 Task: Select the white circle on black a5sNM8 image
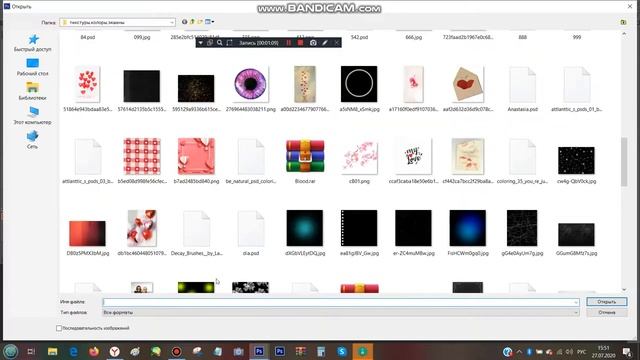pyautogui.click(x=359, y=84)
